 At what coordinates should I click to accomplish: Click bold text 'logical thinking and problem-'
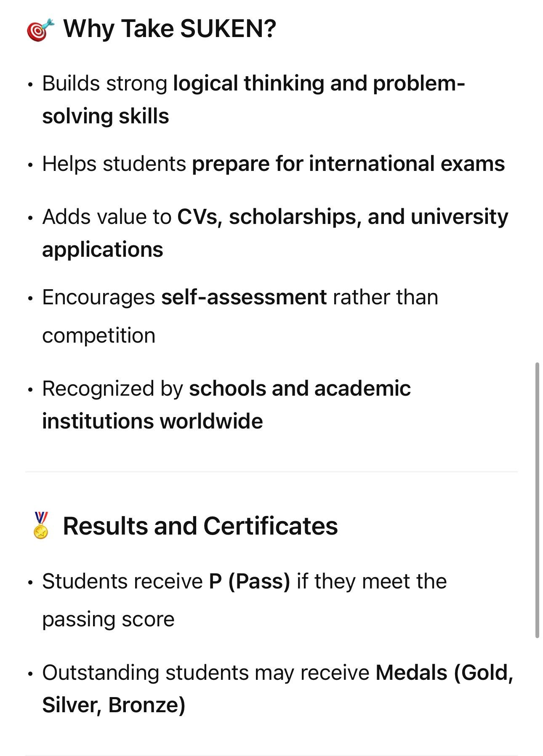319,83
